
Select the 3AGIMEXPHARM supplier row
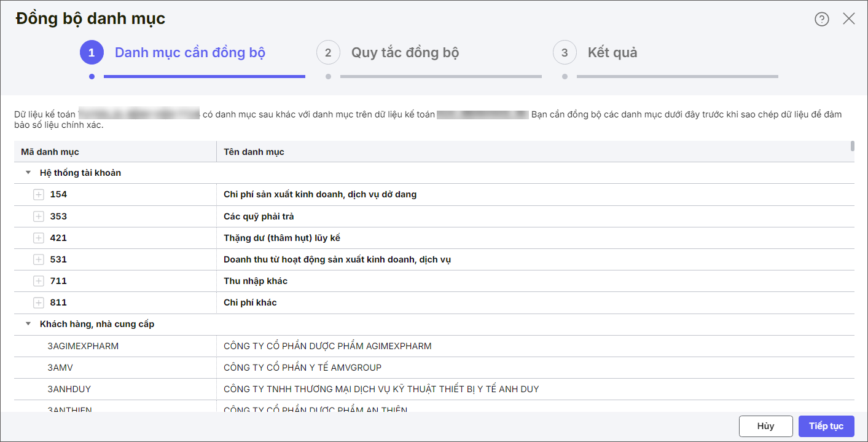pos(83,346)
